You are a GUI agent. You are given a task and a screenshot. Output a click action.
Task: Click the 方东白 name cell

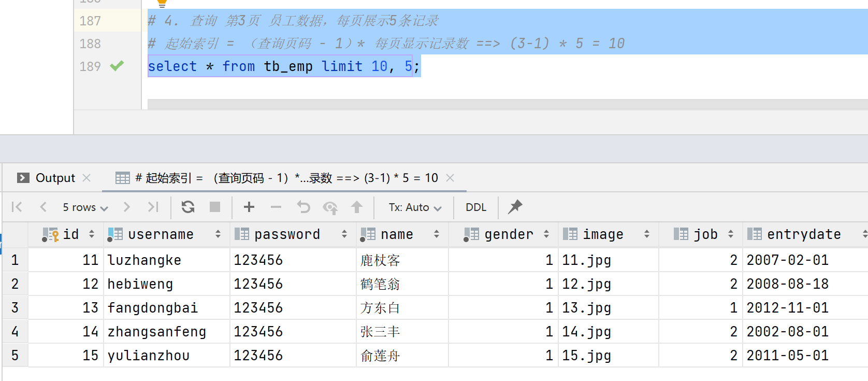[x=402, y=307]
